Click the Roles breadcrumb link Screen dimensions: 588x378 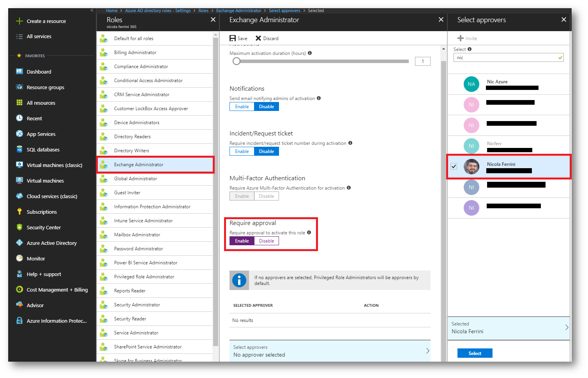(203, 11)
